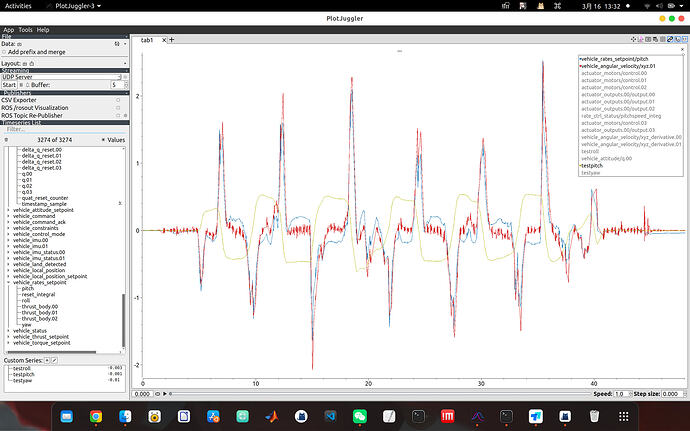Screen dimensions: 690x431
Task: Open Visual Studio Code from the dock
Action: click(x=330, y=416)
